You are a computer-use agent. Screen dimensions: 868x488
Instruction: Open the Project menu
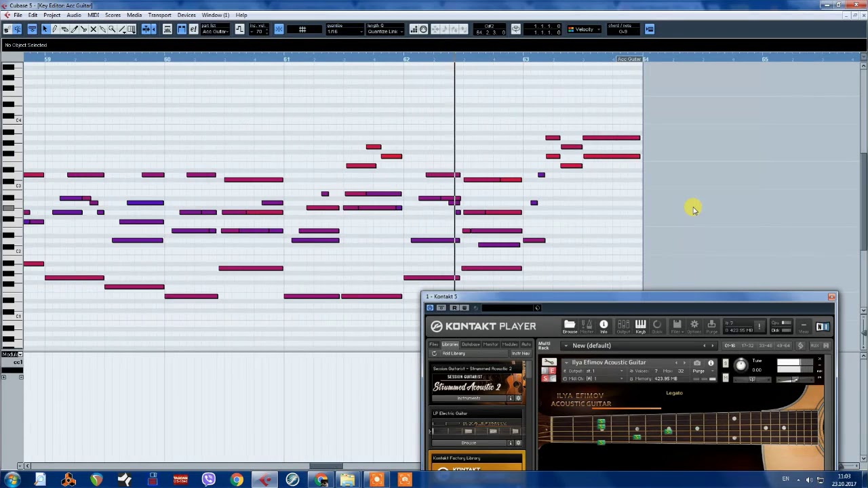(x=52, y=15)
